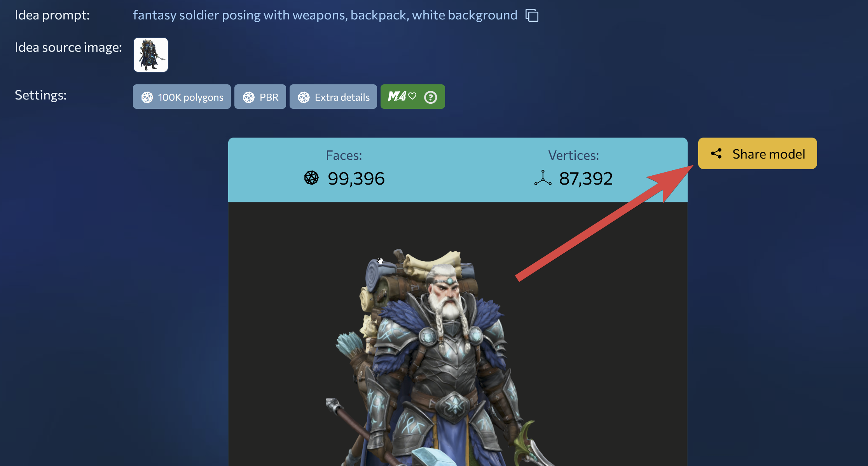This screenshot has height=466, width=868.
Task: Click the share icon on yellow button
Action: (x=716, y=154)
